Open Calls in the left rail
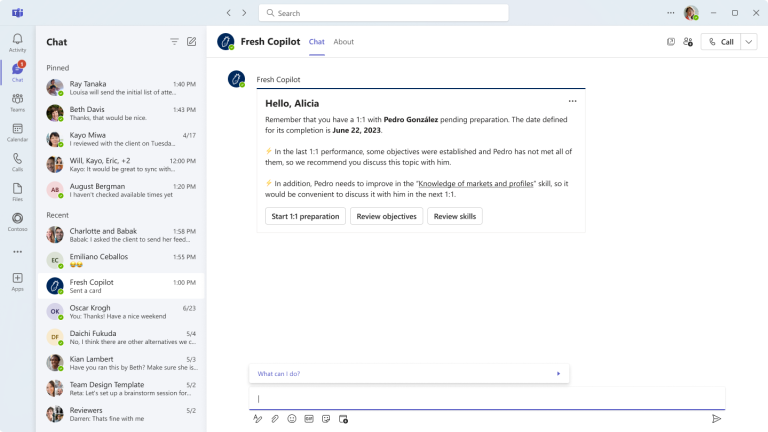Image resolution: width=768 pixels, height=432 pixels. [x=18, y=162]
